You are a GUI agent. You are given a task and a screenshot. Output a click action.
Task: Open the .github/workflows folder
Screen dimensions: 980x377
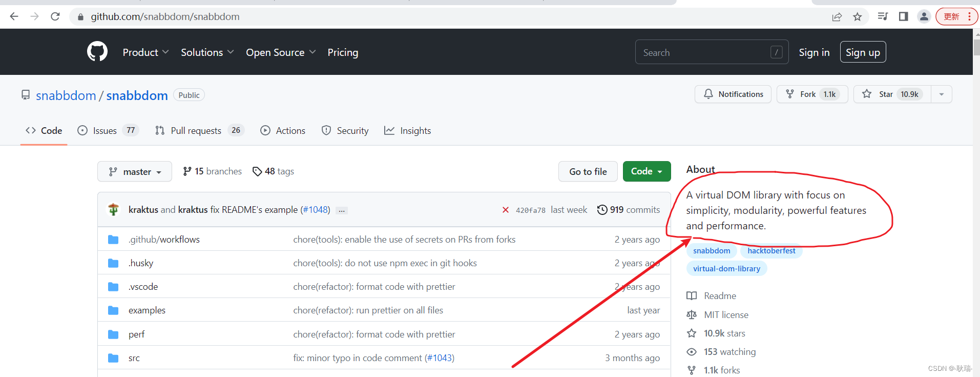(164, 240)
